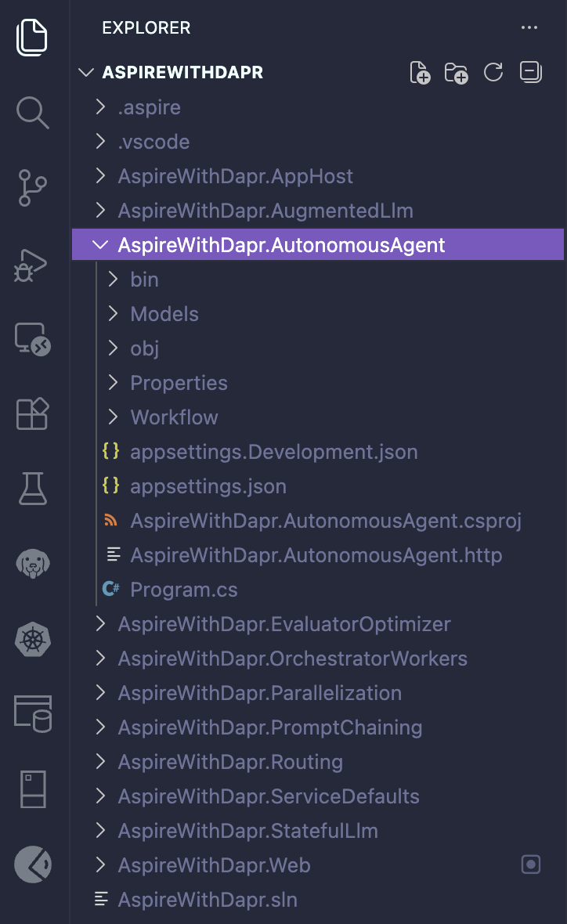Click the New File icon
567x924 pixels.
[x=421, y=73]
